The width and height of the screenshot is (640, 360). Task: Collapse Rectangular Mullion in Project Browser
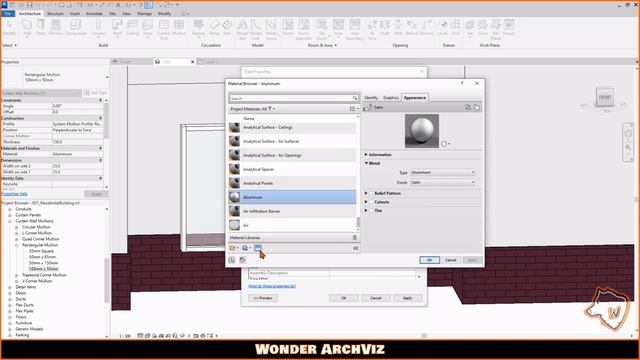click(x=17, y=245)
